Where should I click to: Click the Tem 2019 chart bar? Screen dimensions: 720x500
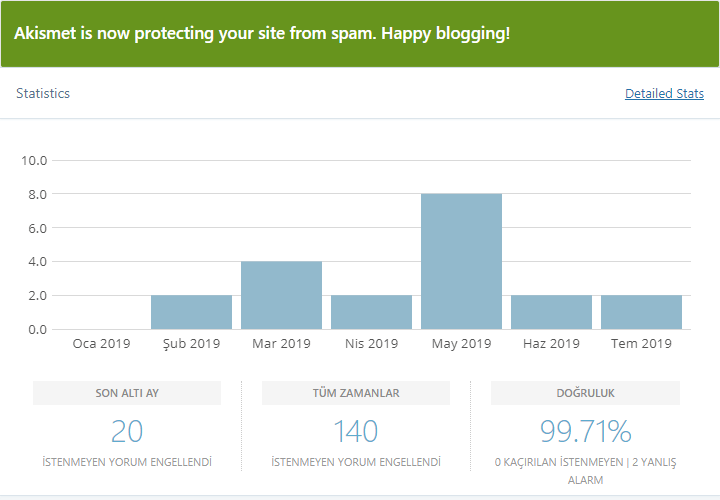(x=641, y=312)
